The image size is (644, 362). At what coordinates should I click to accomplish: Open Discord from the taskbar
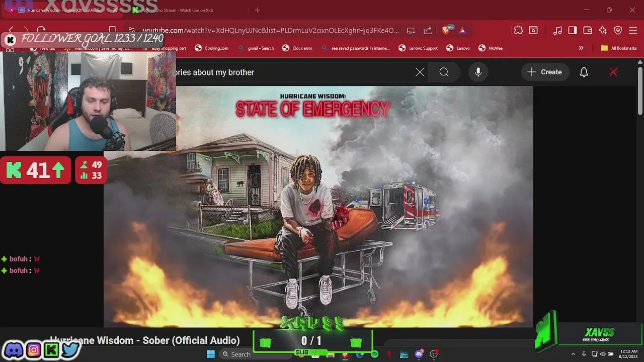[x=419, y=354]
